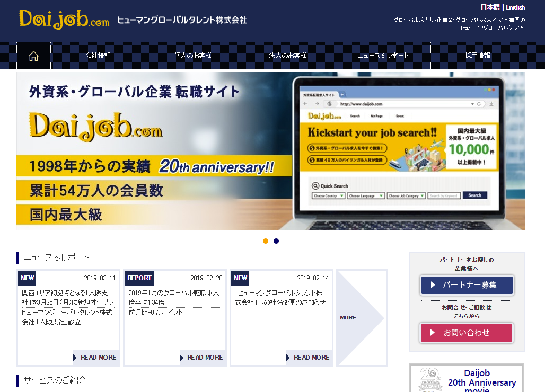Click the MORE arrow for news list
The width and height of the screenshot is (545, 392).
[x=362, y=318]
